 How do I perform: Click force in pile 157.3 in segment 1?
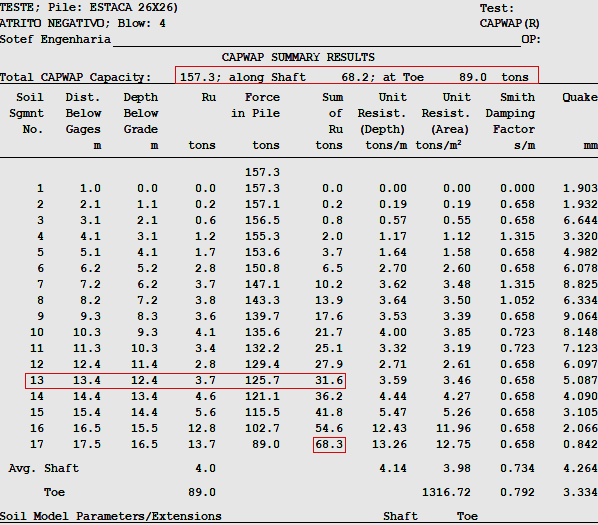[x=262, y=188]
